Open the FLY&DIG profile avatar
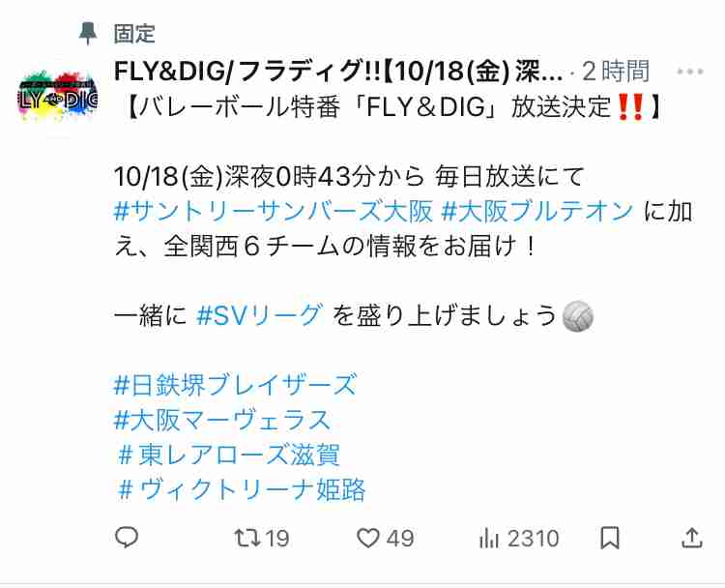 pyautogui.click(x=58, y=98)
